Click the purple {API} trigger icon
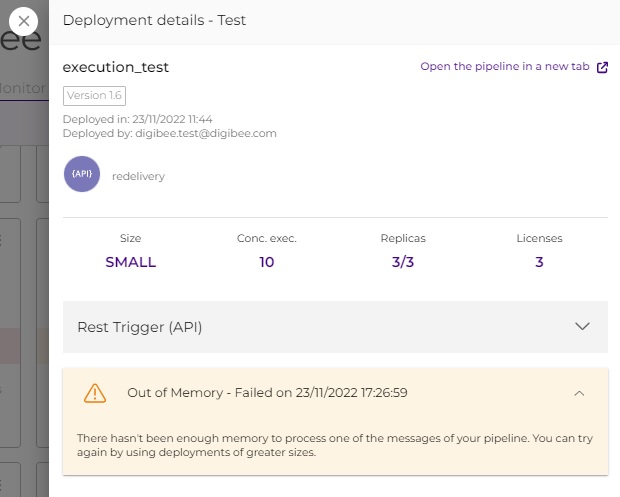Viewport: 620px width, 497px height. pyautogui.click(x=82, y=174)
